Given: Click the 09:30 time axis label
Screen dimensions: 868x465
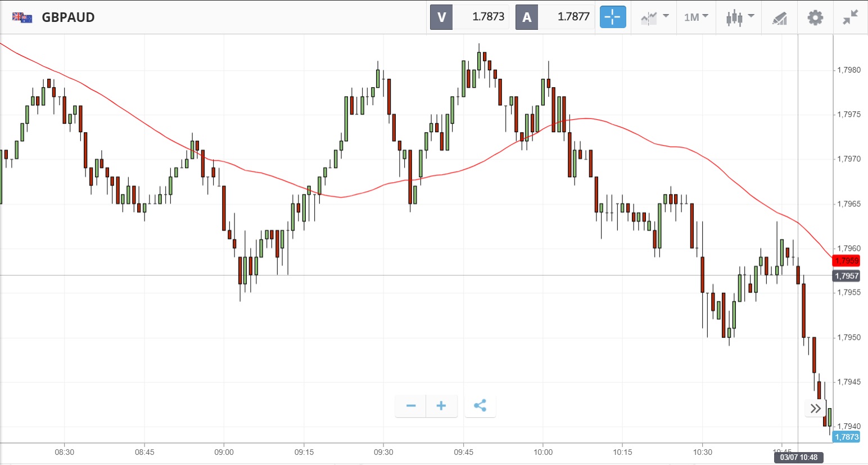Looking at the screenshot, I should [x=383, y=452].
